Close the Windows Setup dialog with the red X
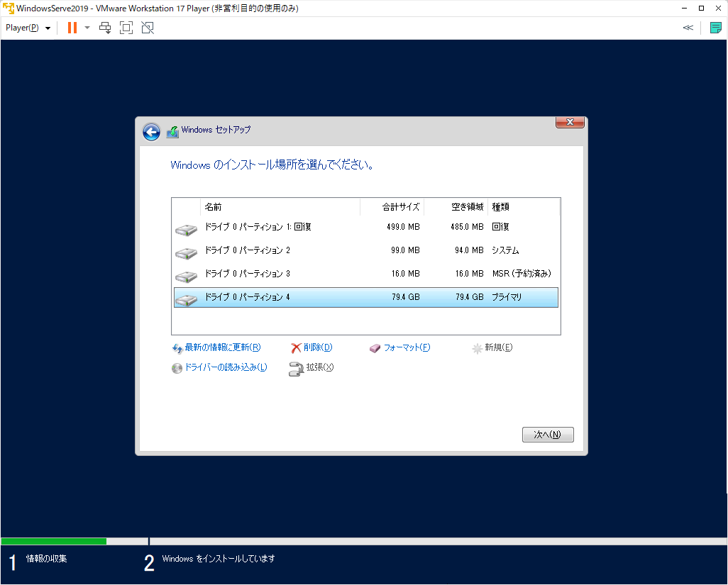 (570, 122)
